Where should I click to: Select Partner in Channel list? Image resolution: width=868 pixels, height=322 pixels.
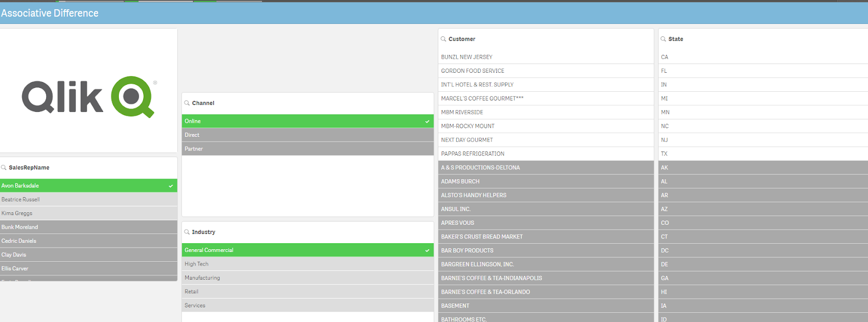pyautogui.click(x=308, y=149)
